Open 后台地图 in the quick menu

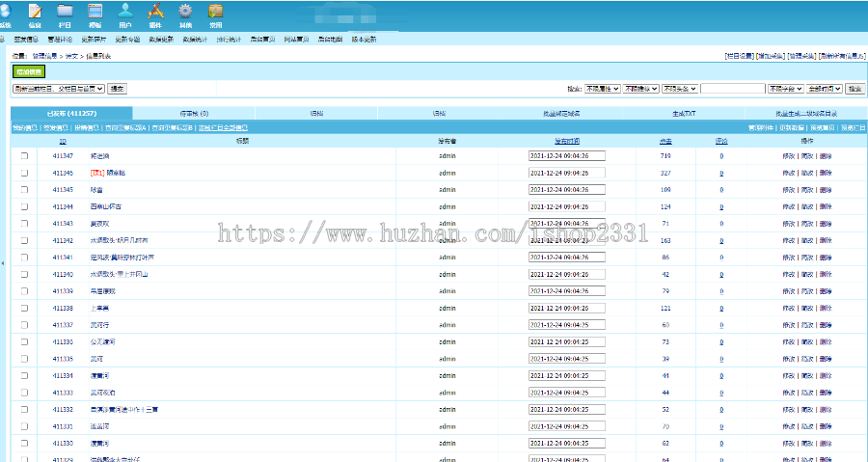tap(331, 40)
